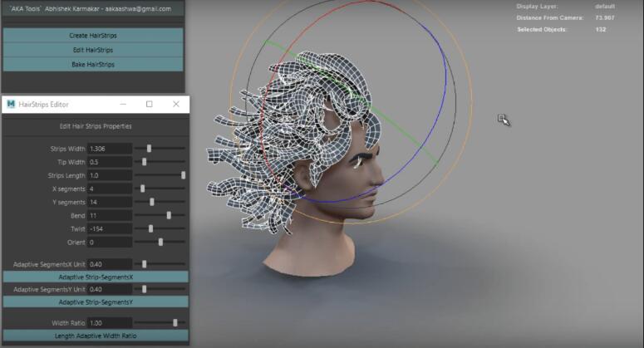Open Edit HairStrips
The width and height of the screenshot is (644, 348).
pyautogui.click(x=92, y=50)
